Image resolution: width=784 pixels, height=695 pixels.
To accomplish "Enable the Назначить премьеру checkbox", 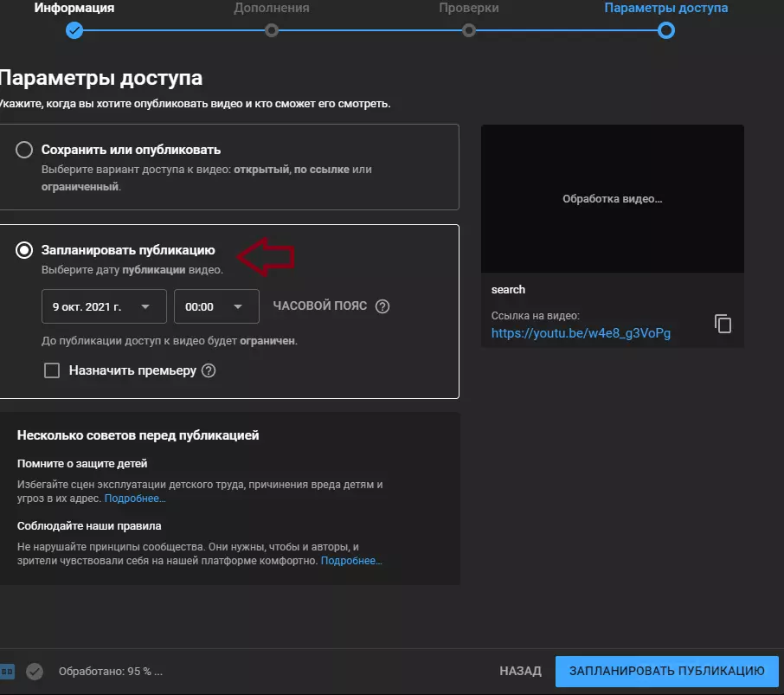I will point(52,370).
